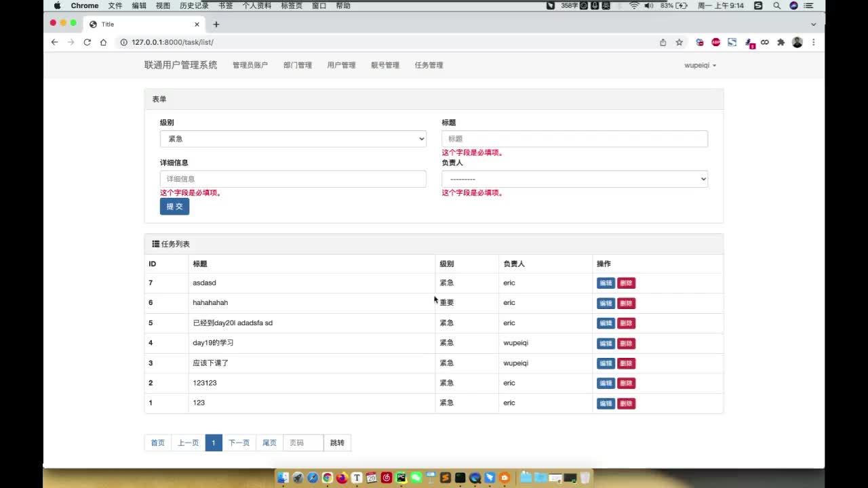Image resolution: width=868 pixels, height=488 pixels.
Task: Open the 历史记录 menu
Action: [194, 5]
